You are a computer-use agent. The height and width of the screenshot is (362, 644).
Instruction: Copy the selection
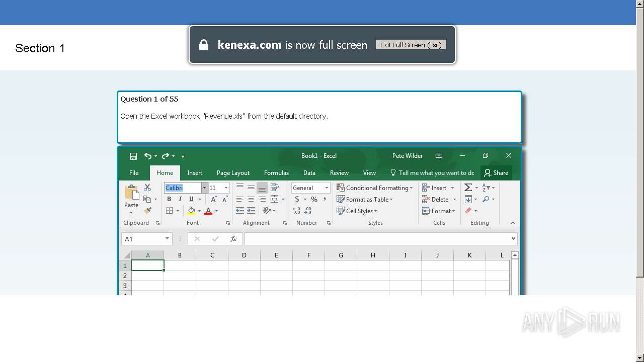(x=147, y=199)
